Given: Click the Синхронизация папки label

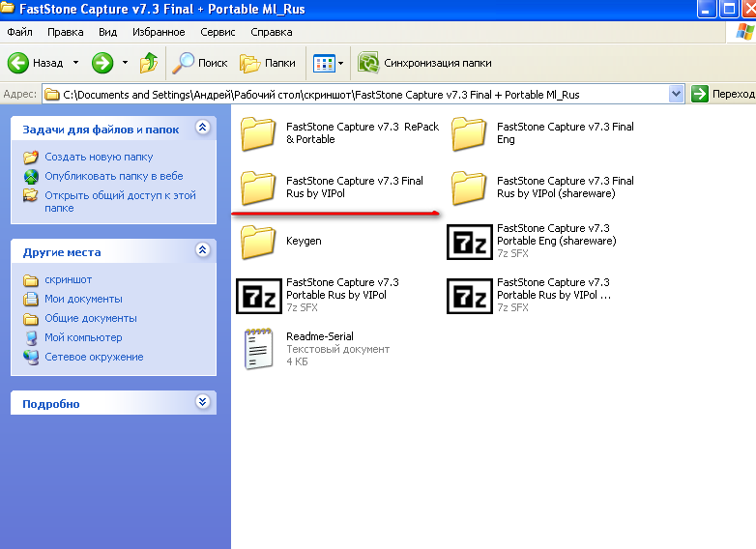Looking at the screenshot, I should coord(438,63).
